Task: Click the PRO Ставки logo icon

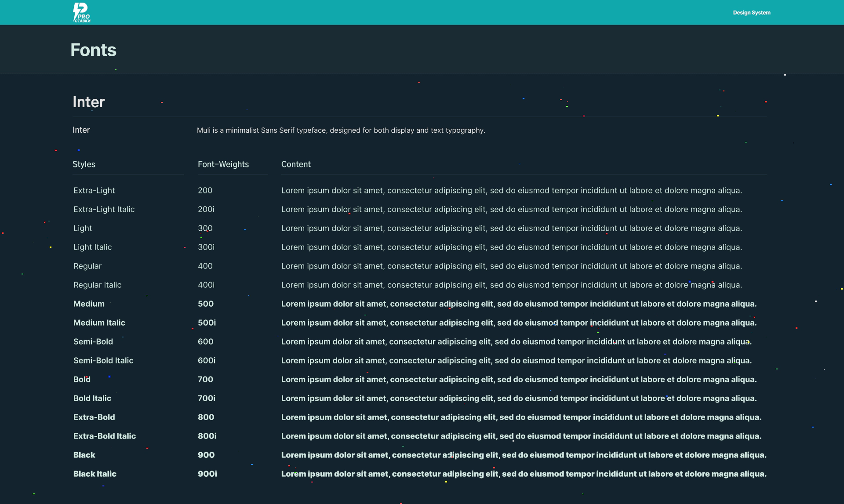Action: pos(81,12)
